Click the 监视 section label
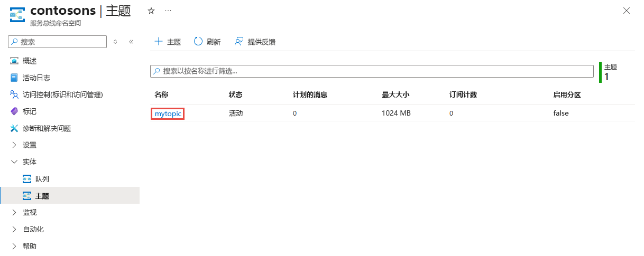The image size is (644, 256). pyautogui.click(x=30, y=213)
